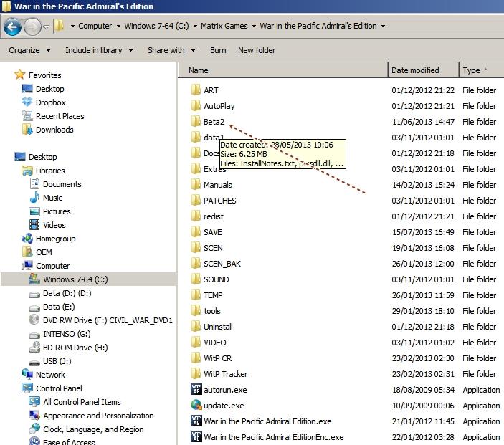Expand arrow after Windows 7-64 (C:) breadcrumb
504x445 pixels.
[195, 26]
